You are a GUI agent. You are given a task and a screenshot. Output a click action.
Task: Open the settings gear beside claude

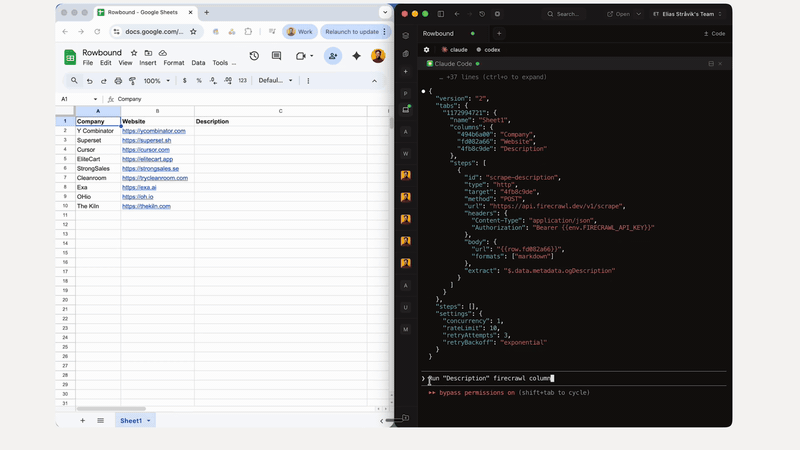pos(427,49)
